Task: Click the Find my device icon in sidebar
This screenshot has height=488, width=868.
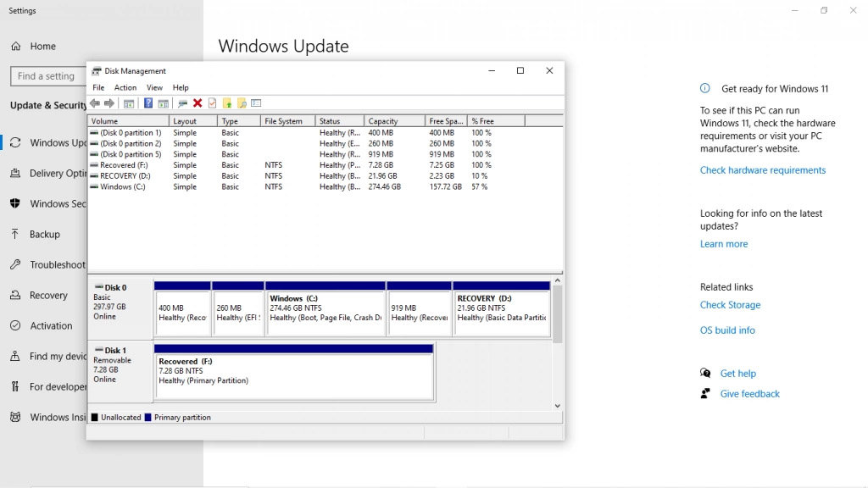Action: 15,356
